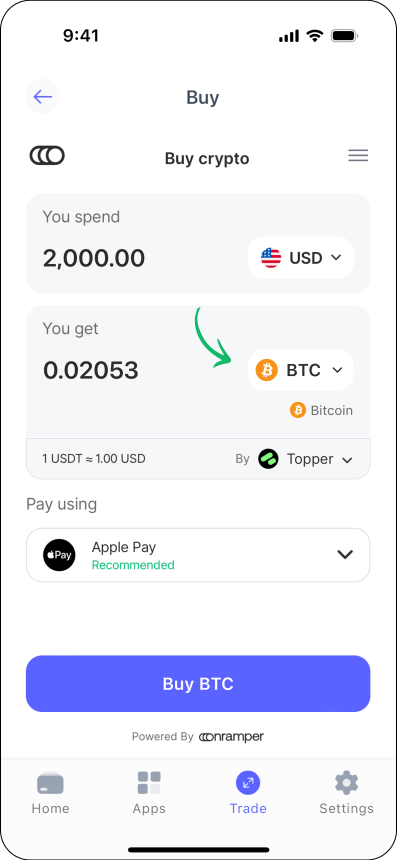Tap the Apple Pay logo icon
Viewport: 397px width, 860px height.
[x=59, y=555]
